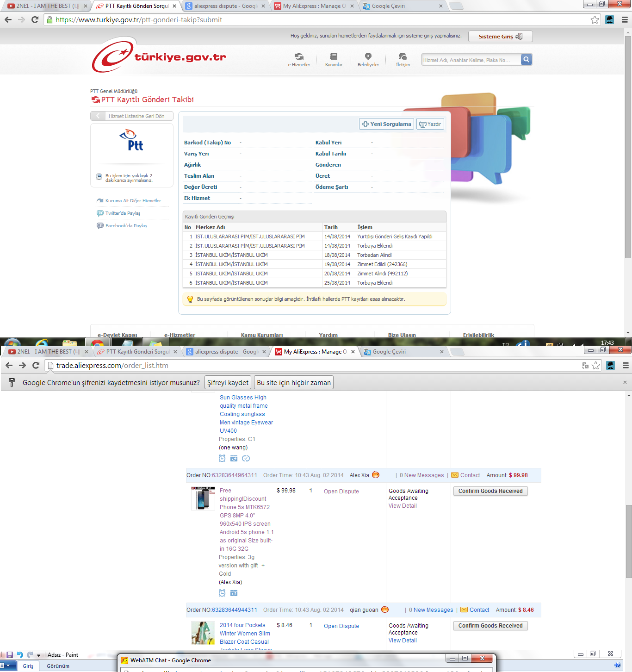Confirm Goods Received for $99.98 phone order
The height and width of the screenshot is (672, 632).
click(x=490, y=491)
